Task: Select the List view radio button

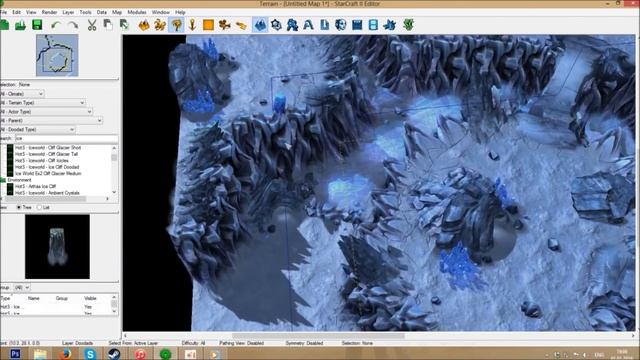Action: 39,207
